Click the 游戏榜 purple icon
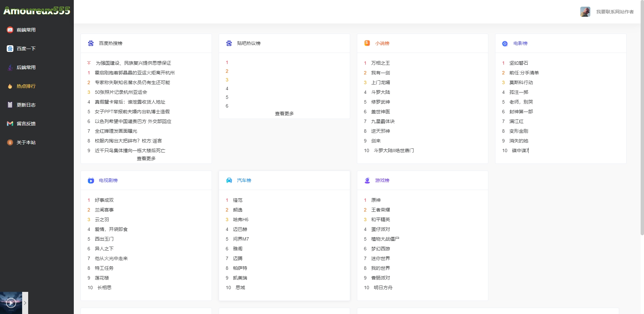This screenshot has width=644, height=314. click(367, 180)
